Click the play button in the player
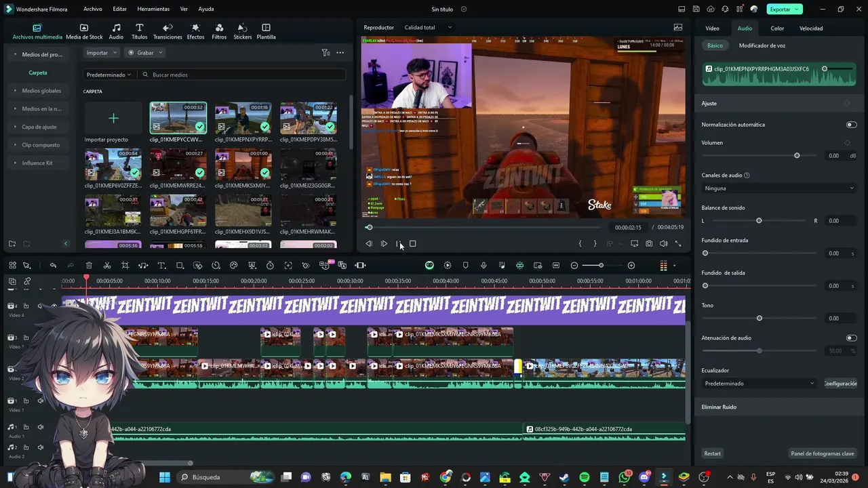The image size is (868, 488). tap(384, 243)
